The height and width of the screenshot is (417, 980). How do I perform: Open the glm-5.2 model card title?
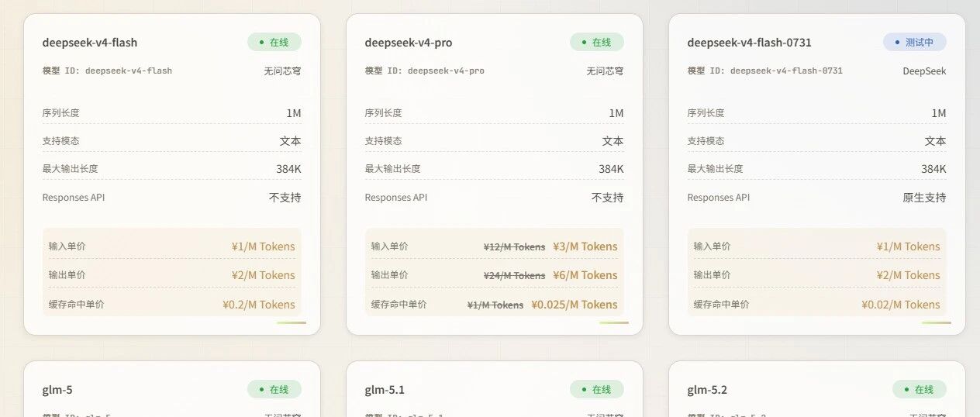[x=707, y=390]
